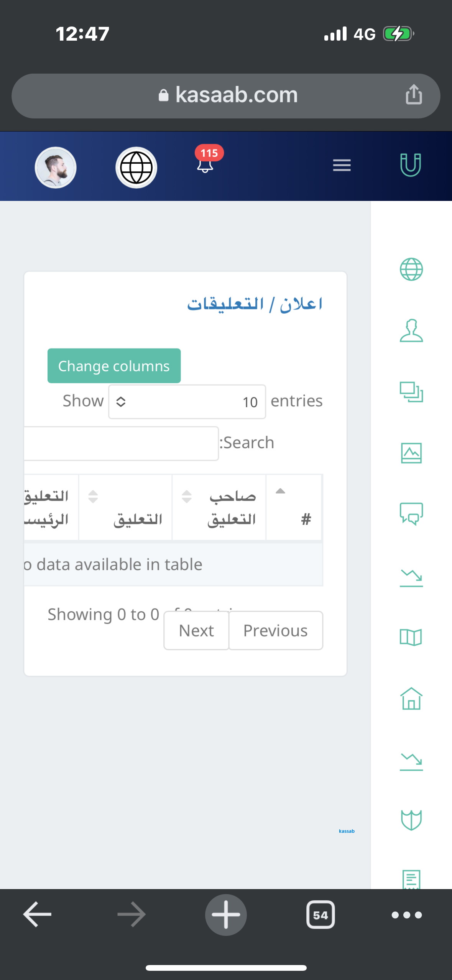
Task: Click the green globe icon in sidebar
Action: [x=411, y=269]
